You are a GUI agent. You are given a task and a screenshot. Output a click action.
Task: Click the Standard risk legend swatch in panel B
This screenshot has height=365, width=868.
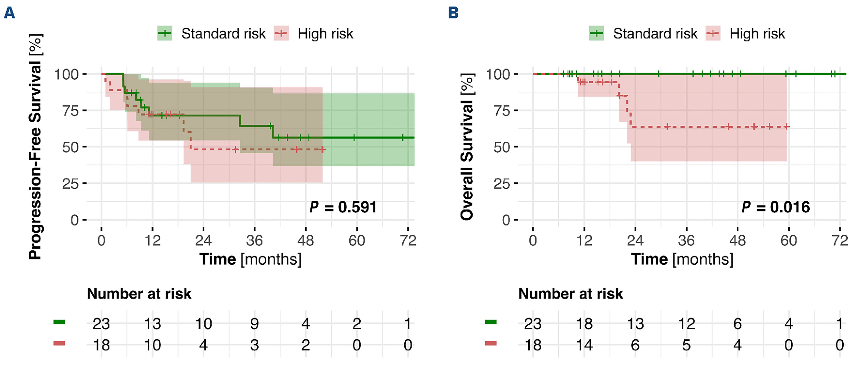click(596, 33)
